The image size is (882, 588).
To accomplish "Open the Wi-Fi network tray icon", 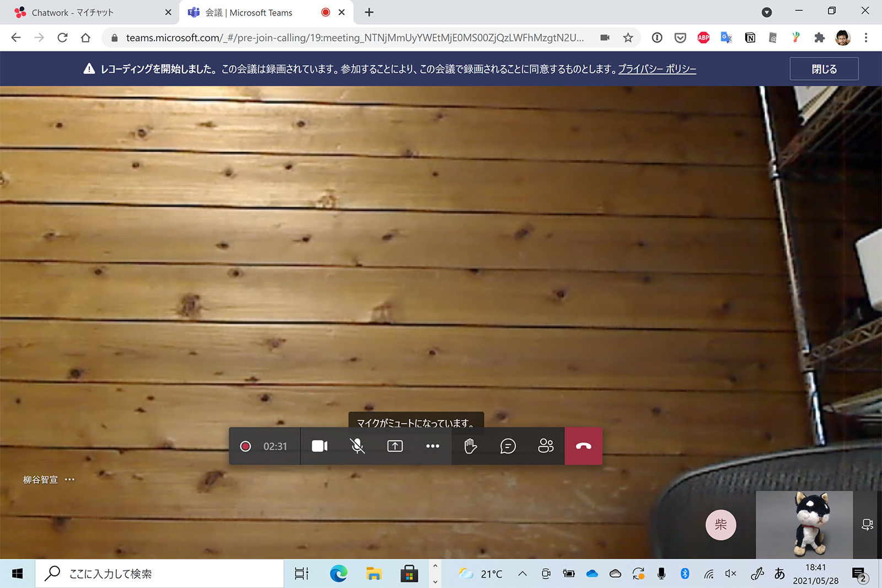I will [x=708, y=574].
